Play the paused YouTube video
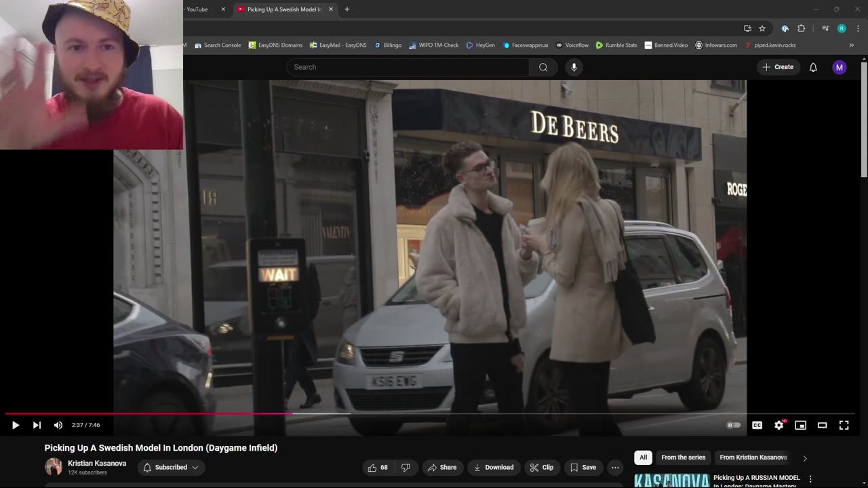868x488 pixels. 15,425
